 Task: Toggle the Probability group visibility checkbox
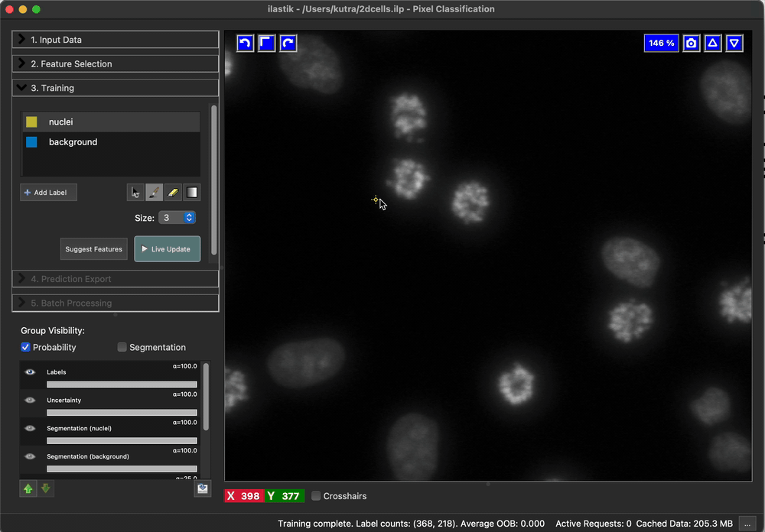pos(27,347)
